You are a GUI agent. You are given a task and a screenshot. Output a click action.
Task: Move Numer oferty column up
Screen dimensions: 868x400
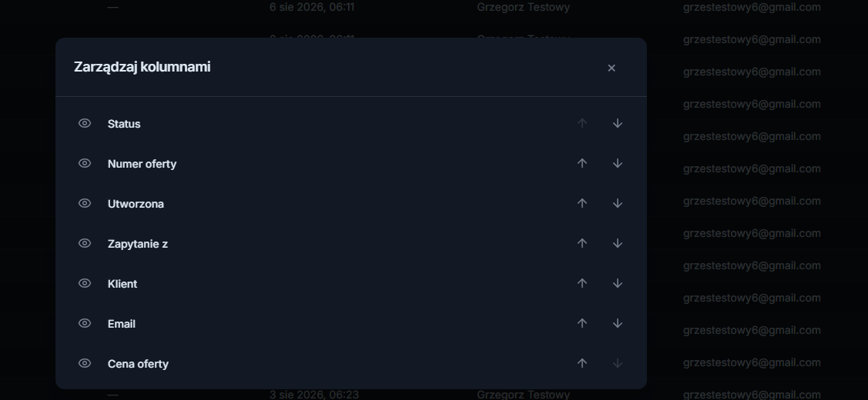(x=581, y=163)
